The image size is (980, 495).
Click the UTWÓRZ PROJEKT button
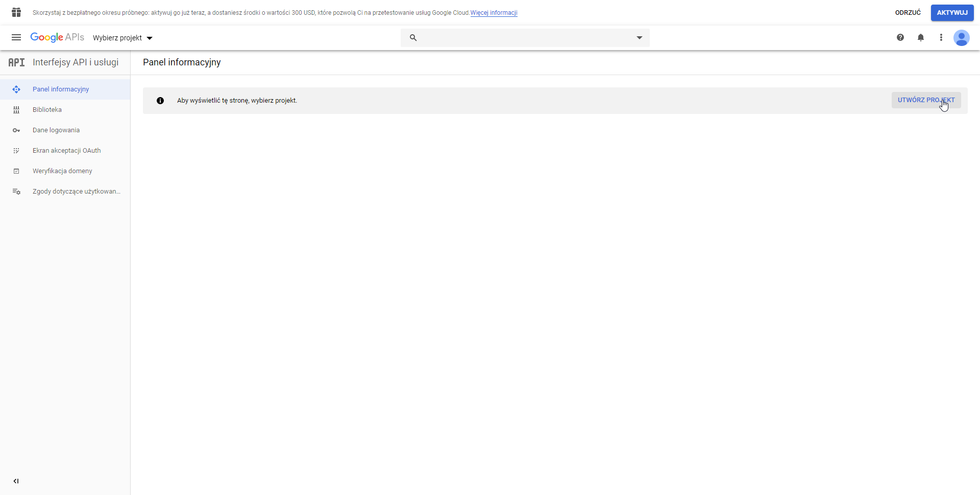[926, 100]
